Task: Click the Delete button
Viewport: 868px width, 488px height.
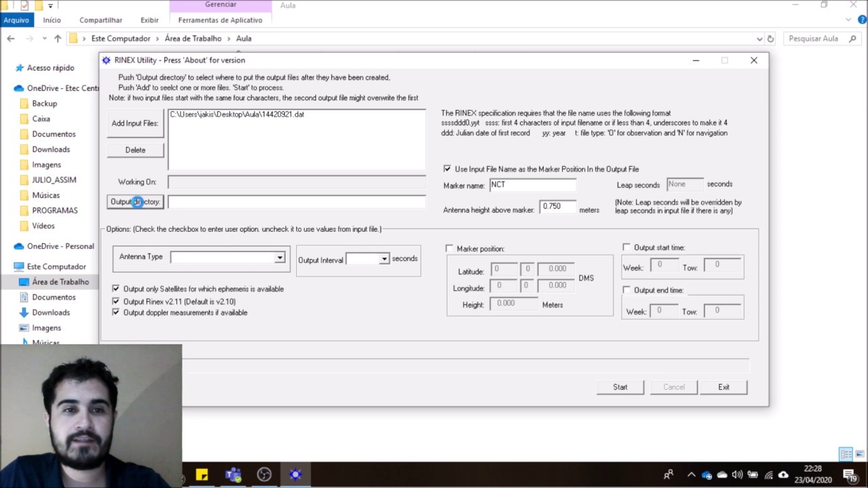Action: (x=135, y=150)
